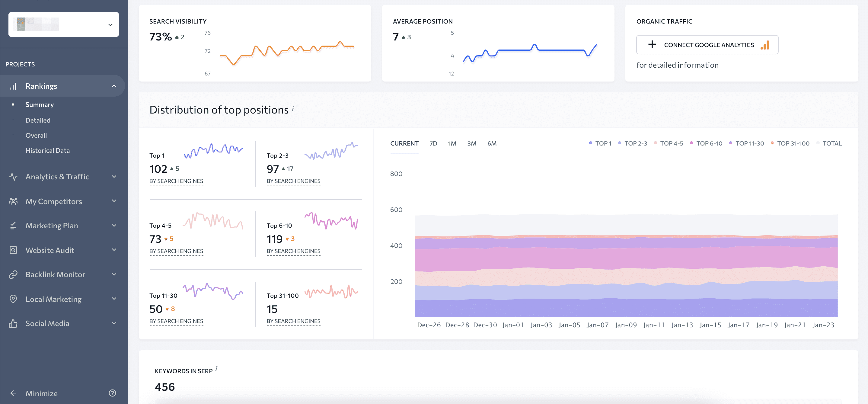This screenshot has height=404, width=868.
Task: Click the Analytics & Traffic pulse icon
Action: coord(13,177)
